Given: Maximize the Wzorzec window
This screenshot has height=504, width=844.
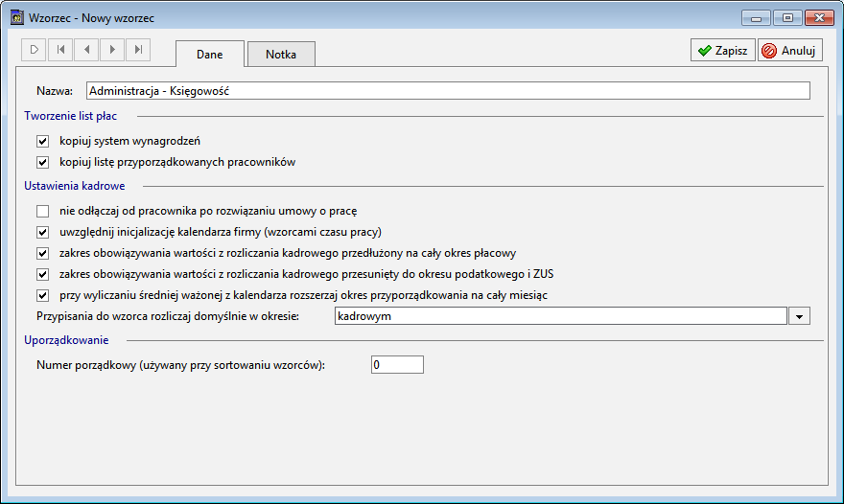Looking at the screenshot, I should (788, 18).
